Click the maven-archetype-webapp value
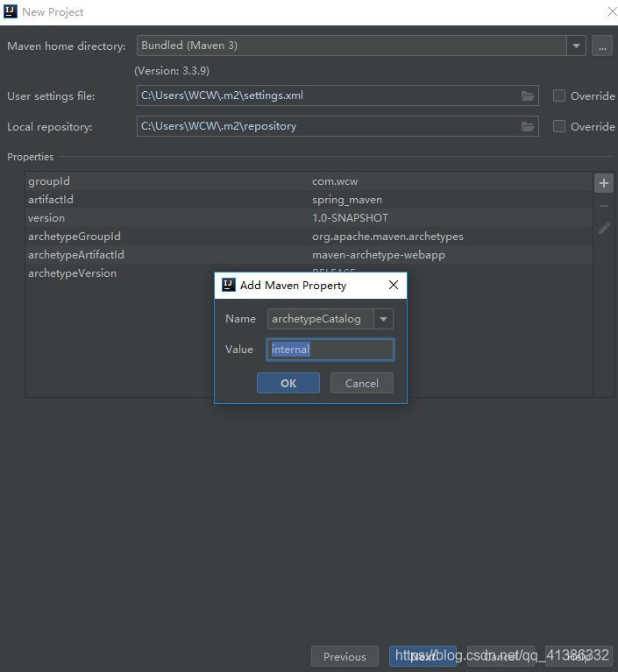The width and height of the screenshot is (618, 672). point(379,255)
